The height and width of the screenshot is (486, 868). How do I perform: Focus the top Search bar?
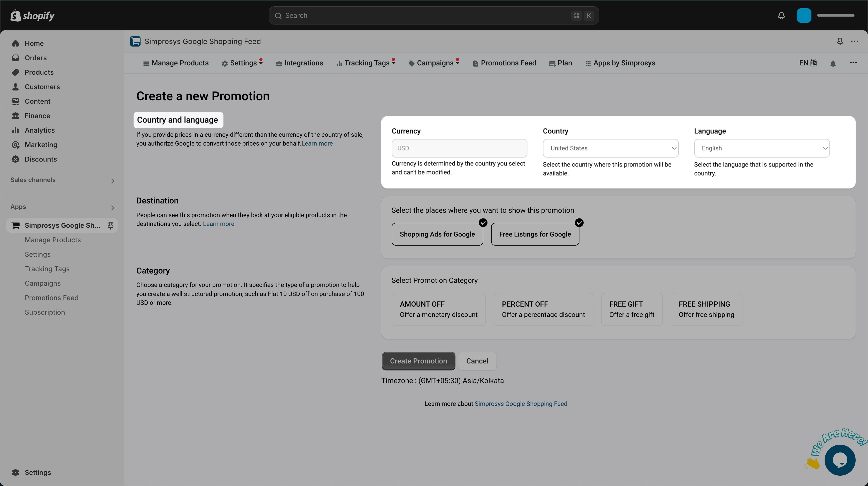[x=434, y=16]
